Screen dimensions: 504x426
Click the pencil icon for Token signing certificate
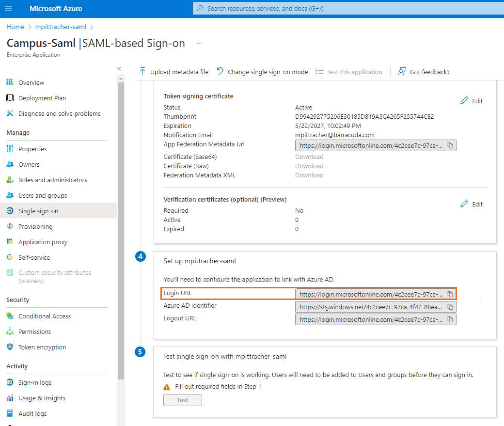pyautogui.click(x=464, y=101)
